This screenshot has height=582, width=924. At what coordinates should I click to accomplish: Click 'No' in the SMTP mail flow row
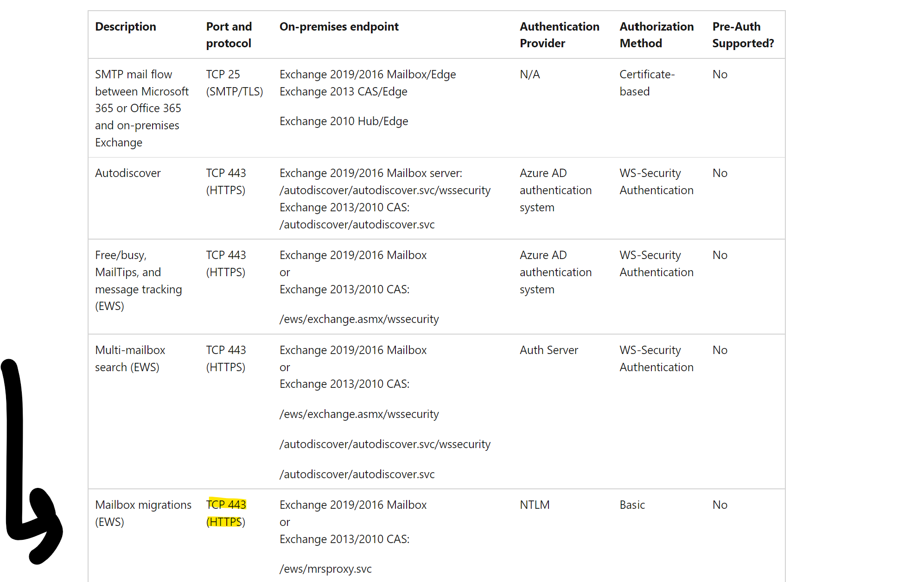(x=720, y=75)
